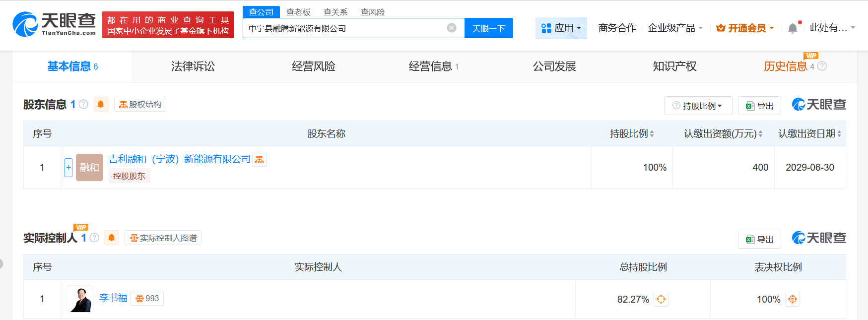868x320 pixels.
Task: Select the 查关系 search tab
Action: click(335, 12)
